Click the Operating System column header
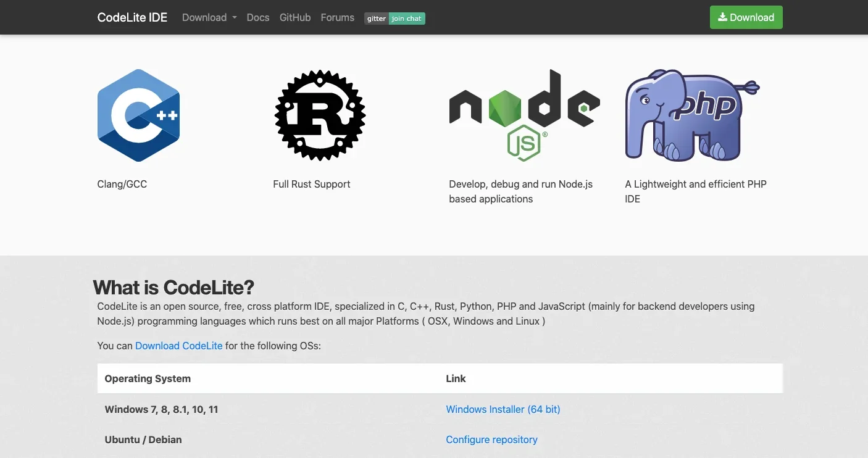This screenshot has width=868, height=458. tap(148, 378)
